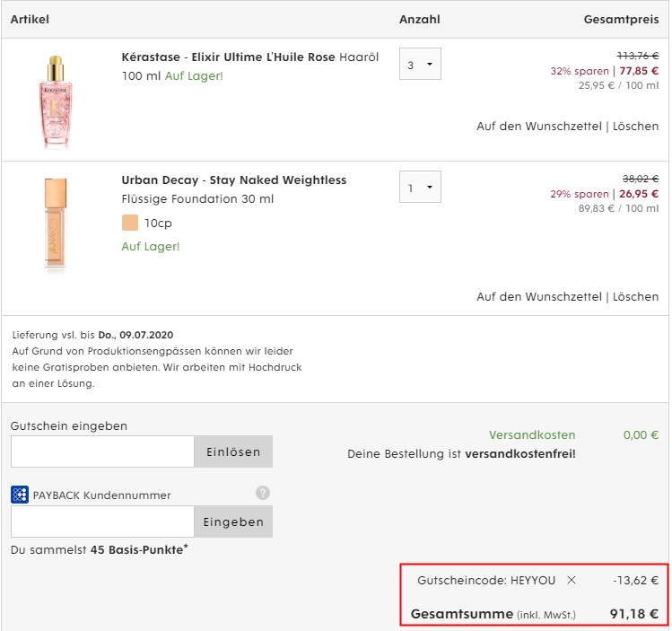Image resolution: width=672 pixels, height=631 pixels.
Task: Click the Einlösen voucher button
Action: coord(233,451)
